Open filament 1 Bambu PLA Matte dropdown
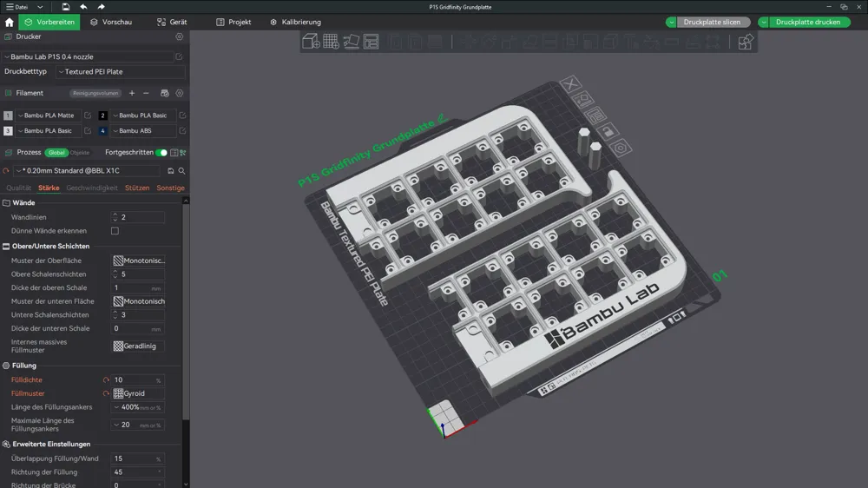This screenshot has height=488, width=868. 48,115
